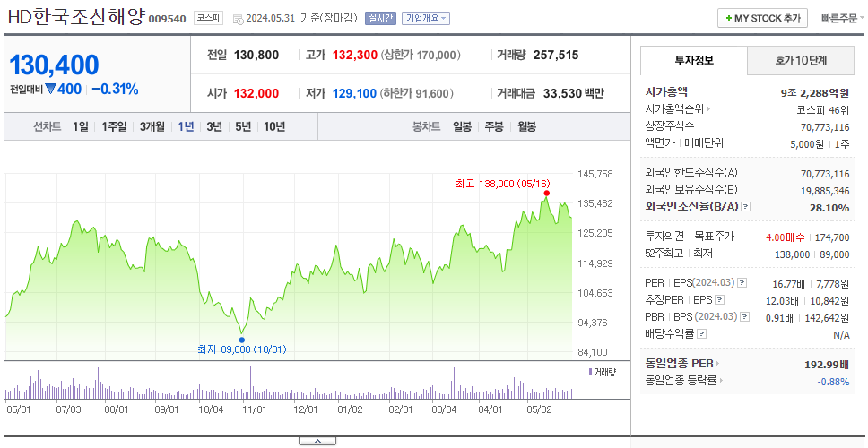Click the 저가 value 129,100
Image resolution: width=868 pixels, height=448 pixels.
(354, 93)
